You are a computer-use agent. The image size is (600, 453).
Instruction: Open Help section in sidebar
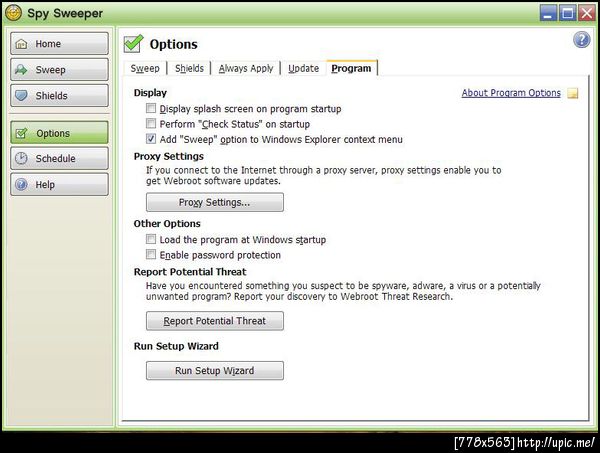tap(59, 184)
